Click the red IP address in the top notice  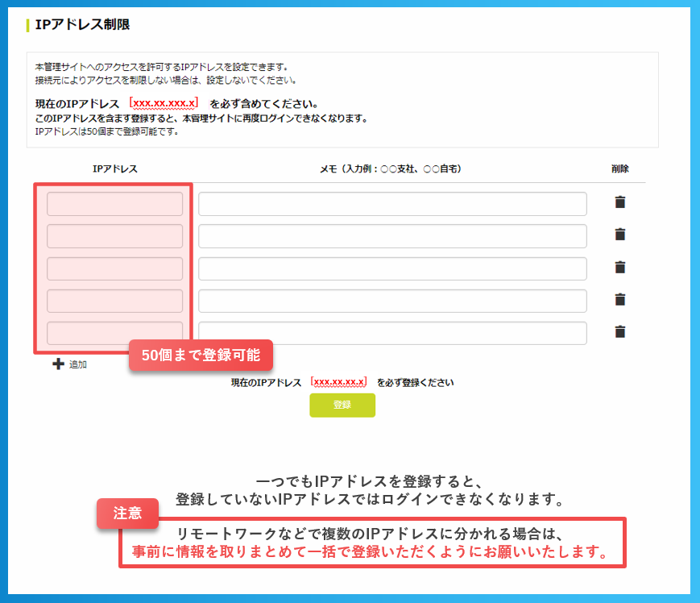point(164,104)
